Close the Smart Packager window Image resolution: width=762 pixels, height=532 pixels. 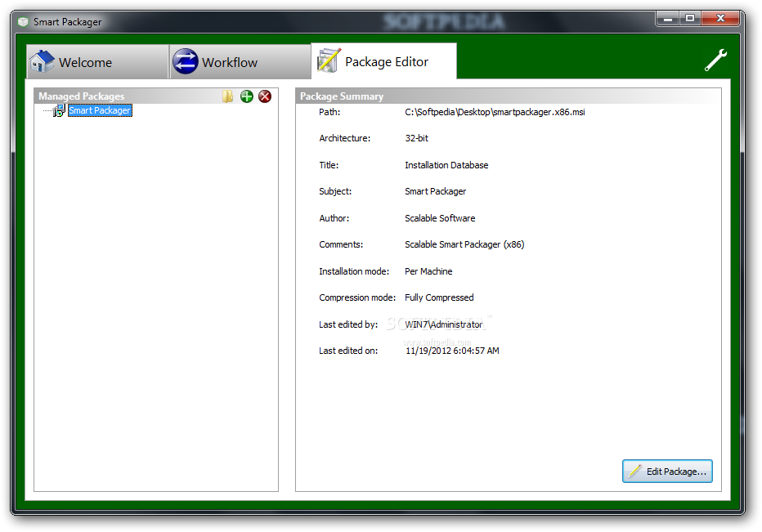point(720,19)
